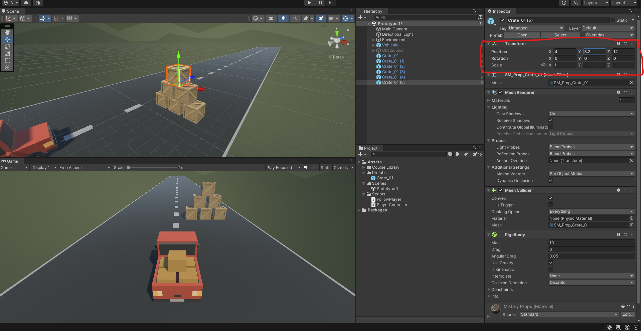The height and width of the screenshot is (331, 644).
Task: Toggle hidden objects visibility in Scene
Action: pyautogui.click(x=321, y=18)
